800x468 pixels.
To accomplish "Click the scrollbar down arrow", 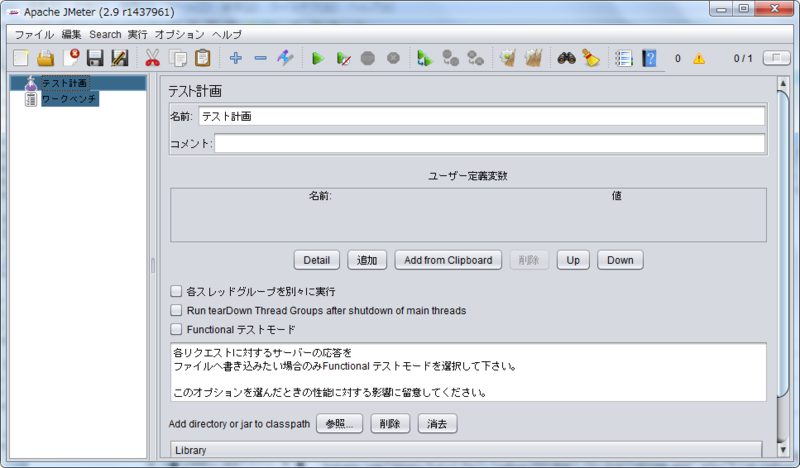I will 783,450.
